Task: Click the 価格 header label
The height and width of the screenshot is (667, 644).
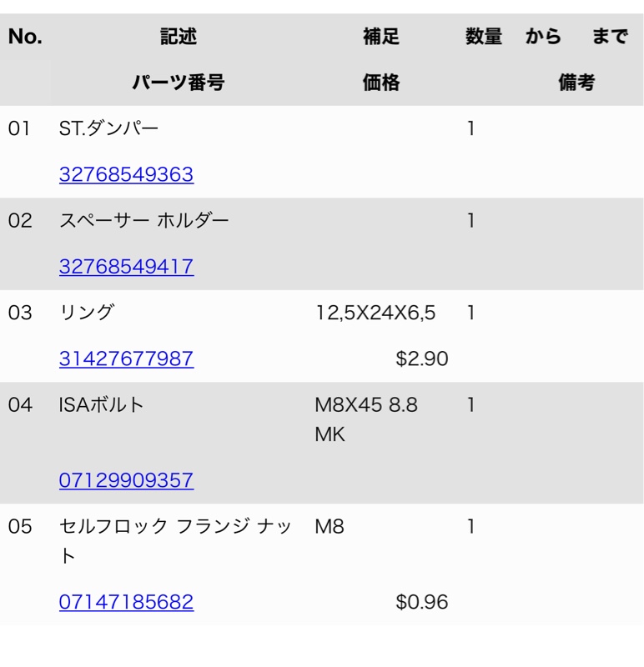Action: 381,83
